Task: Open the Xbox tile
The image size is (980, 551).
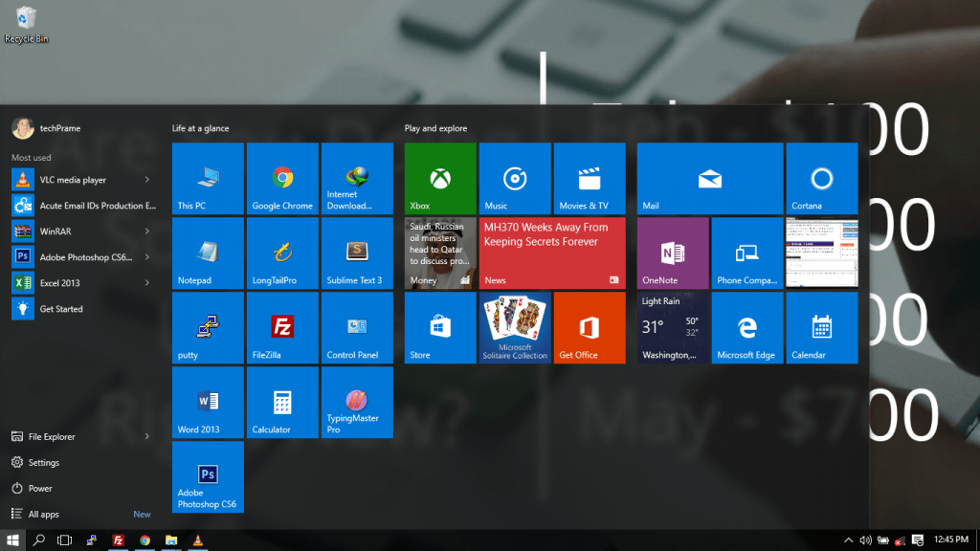Action: [440, 179]
